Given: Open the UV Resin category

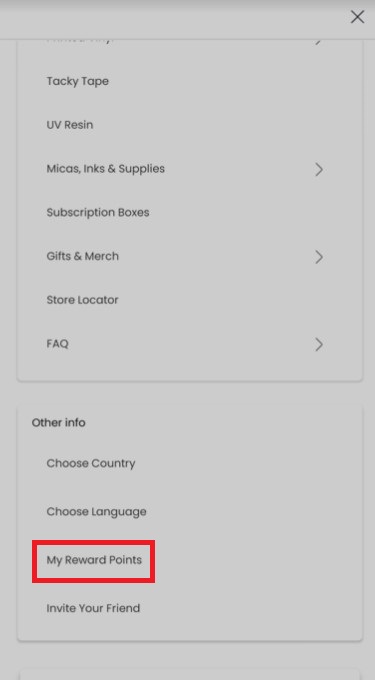Looking at the screenshot, I should 70,125.
